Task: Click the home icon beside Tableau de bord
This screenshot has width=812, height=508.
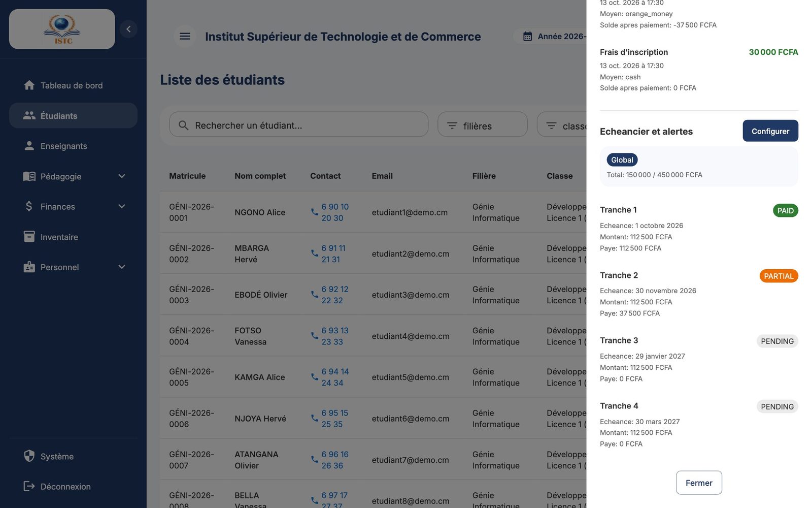Action: click(29, 85)
